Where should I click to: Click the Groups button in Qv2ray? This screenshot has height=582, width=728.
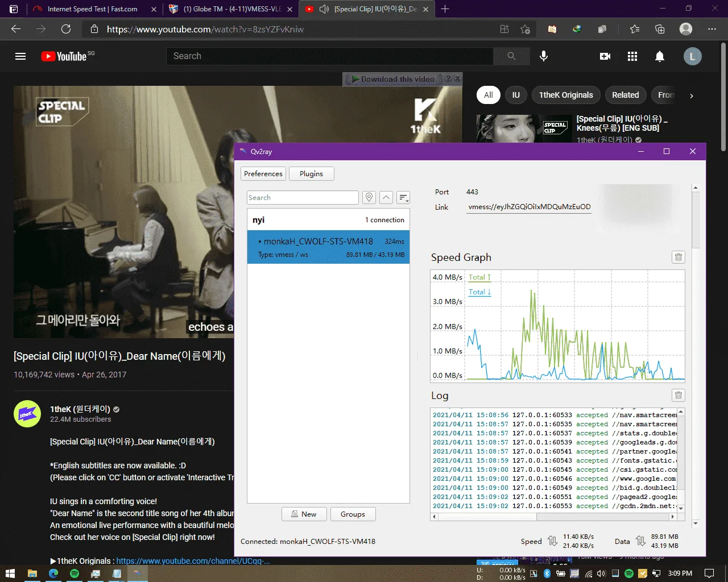pos(353,514)
